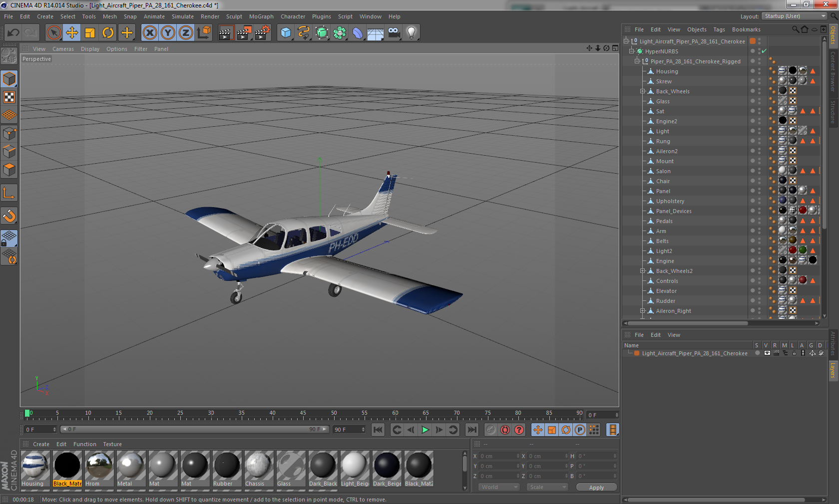Collapse the HyperNURBS tree node
Image resolution: width=839 pixels, height=504 pixels.
coord(631,51)
